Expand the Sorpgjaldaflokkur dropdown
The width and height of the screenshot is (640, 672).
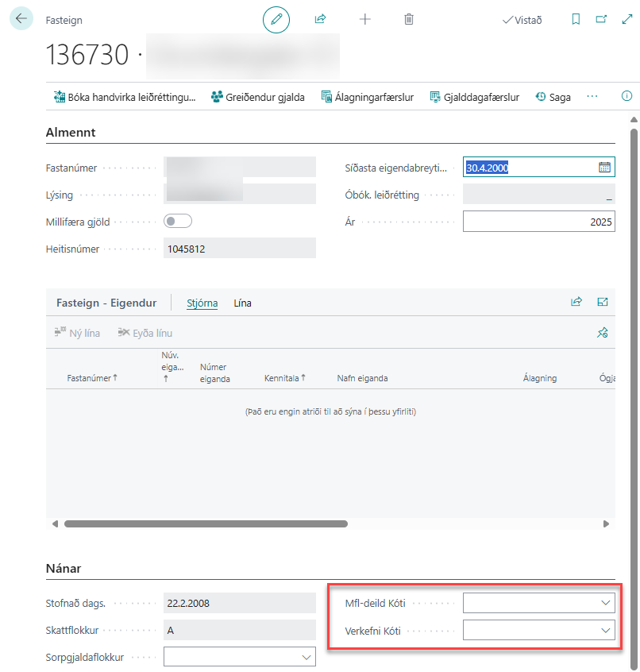pos(307,658)
